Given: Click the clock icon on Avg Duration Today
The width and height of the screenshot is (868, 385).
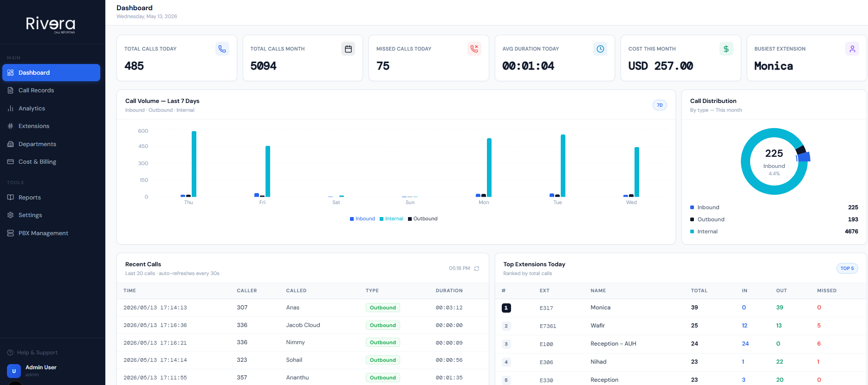Looking at the screenshot, I should coord(600,49).
